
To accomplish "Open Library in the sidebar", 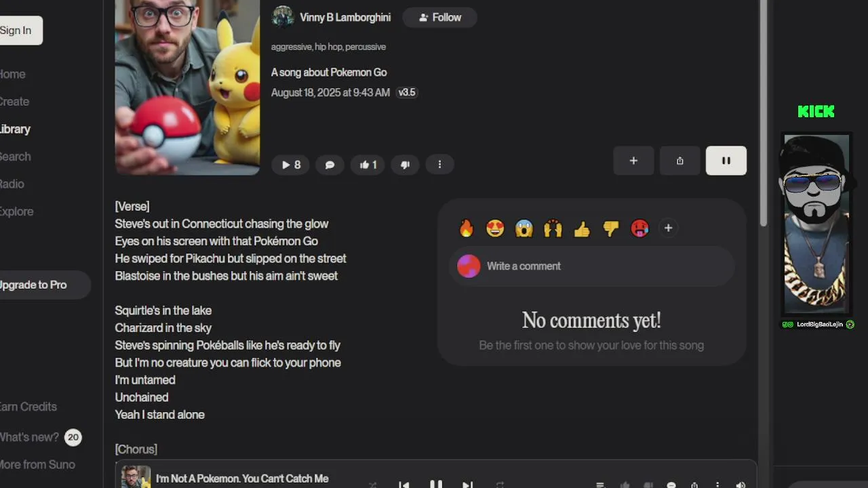I will tap(15, 129).
